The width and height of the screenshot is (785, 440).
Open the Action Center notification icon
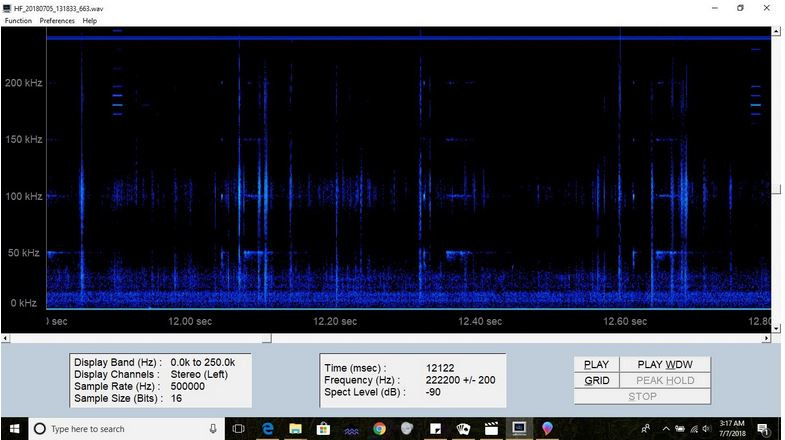pos(763,429)
